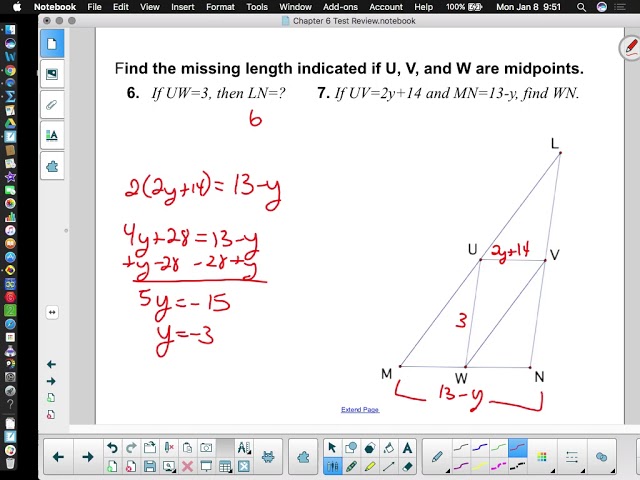Choose the red pen line style
The height and width of the screenshot is (480, 640).
pos(518,448)
